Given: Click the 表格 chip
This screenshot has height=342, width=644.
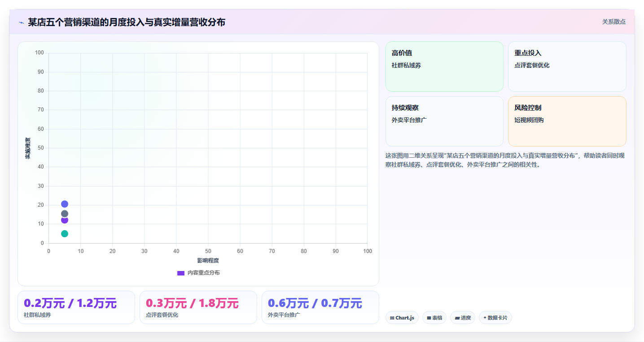Looking at the screenshot, I should pyautogui.click(x=434, y=318).
